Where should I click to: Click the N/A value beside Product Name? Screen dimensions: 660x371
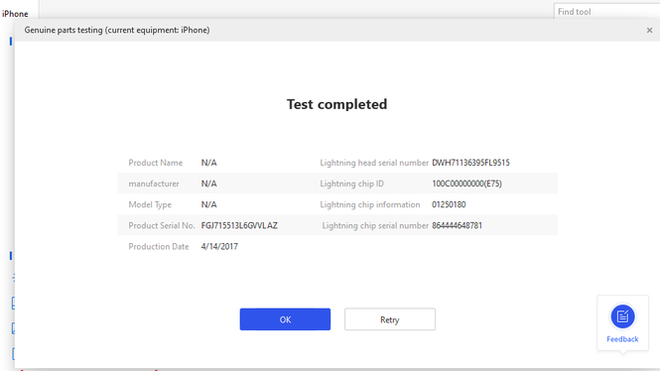pyautogui.click(x=209, y=163)
